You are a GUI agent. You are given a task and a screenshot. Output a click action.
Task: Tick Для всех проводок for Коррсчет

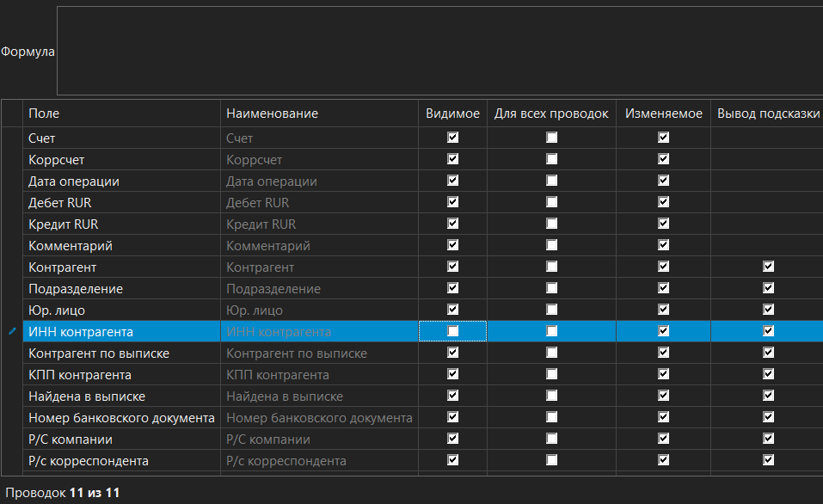click(x=551, y=159)
